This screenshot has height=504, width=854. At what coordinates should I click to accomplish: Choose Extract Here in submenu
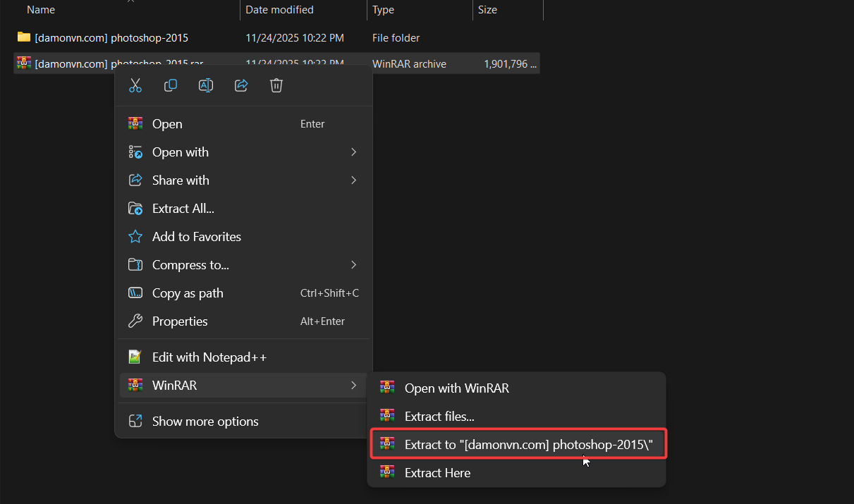(517, 472)
